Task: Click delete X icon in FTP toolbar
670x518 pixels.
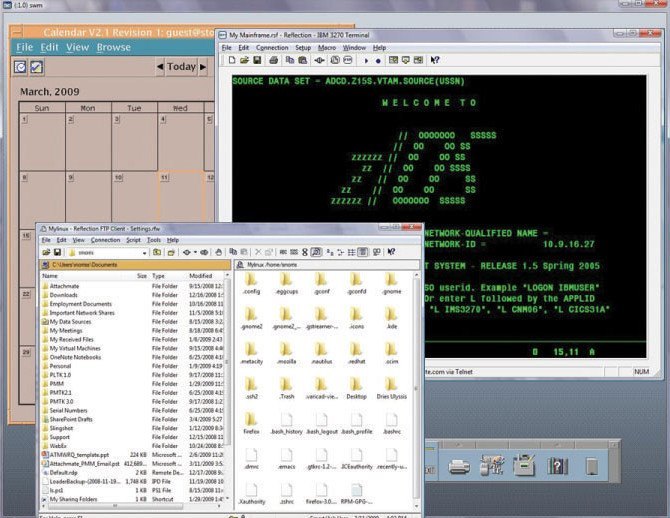Action: (258, 252)
